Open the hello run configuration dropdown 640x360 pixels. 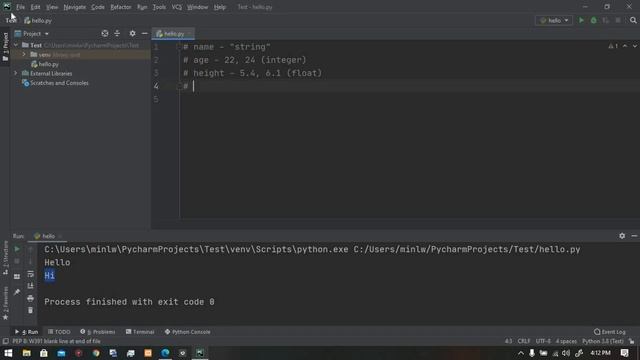(x=554, y=20)
